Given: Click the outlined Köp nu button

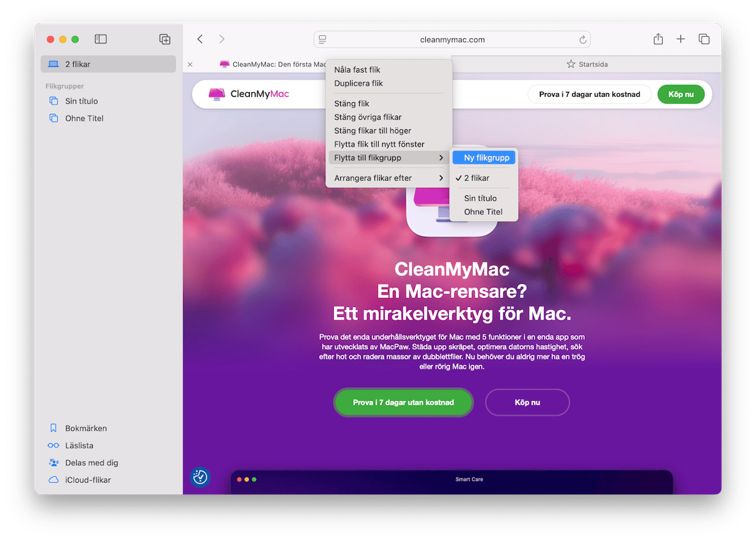Looking at the screenshot, I should pos(527,402).
